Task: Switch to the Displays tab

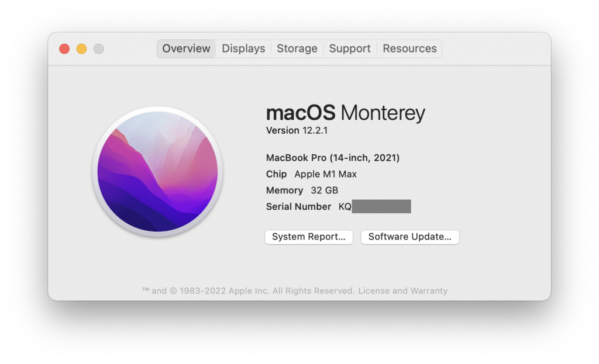Action: [243, 48]
